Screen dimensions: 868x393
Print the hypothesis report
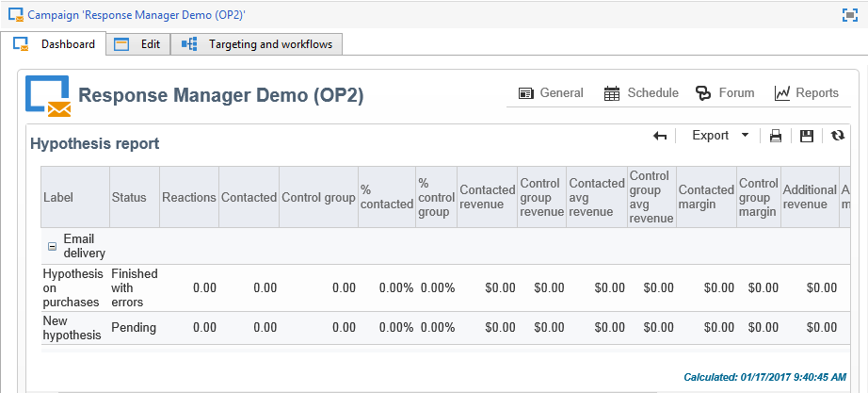click(x=776, y=136)
